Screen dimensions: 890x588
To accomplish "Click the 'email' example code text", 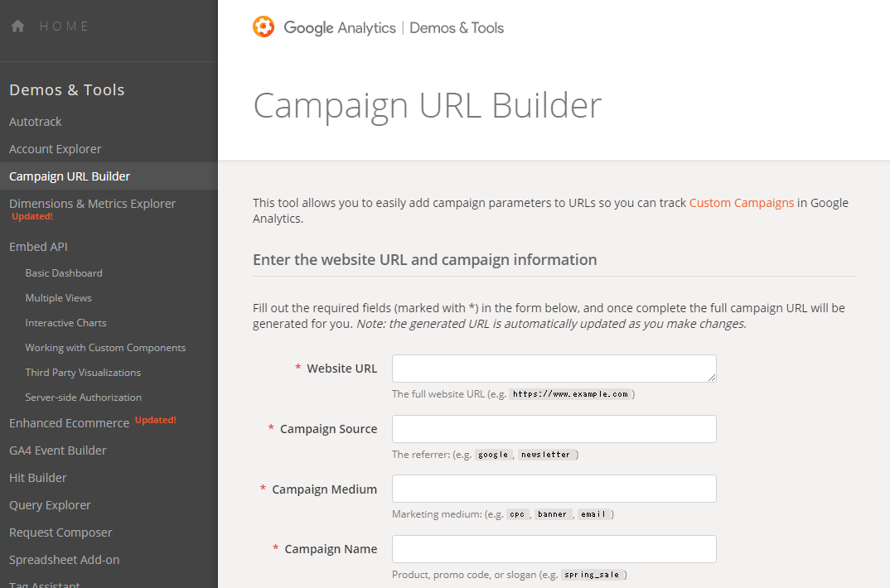I will tap(593, 514).
